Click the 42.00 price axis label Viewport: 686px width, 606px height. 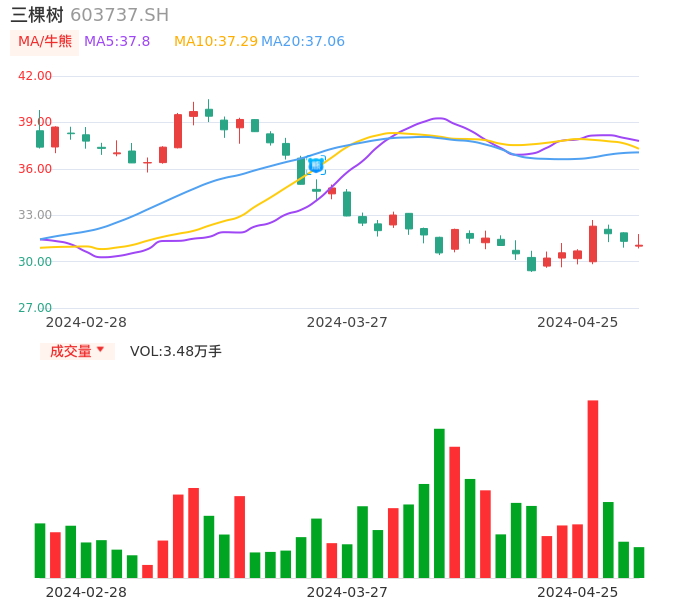(35, 76)
